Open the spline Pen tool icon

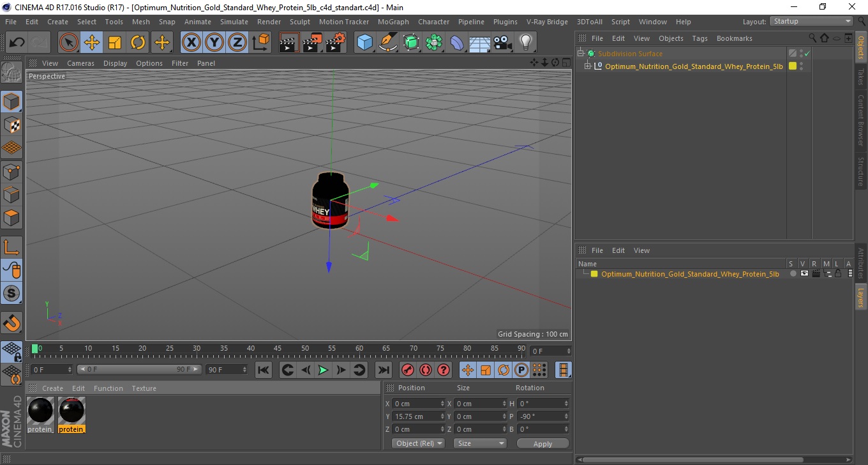(387, 43)
